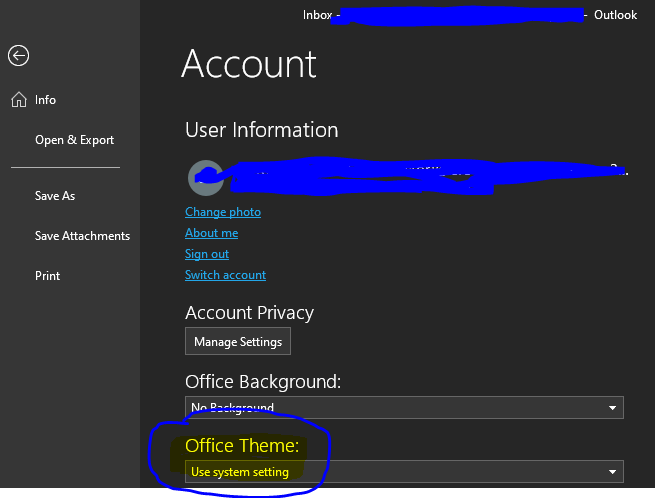Click the Office Theme label
The image size is (655, 498).
242,446
